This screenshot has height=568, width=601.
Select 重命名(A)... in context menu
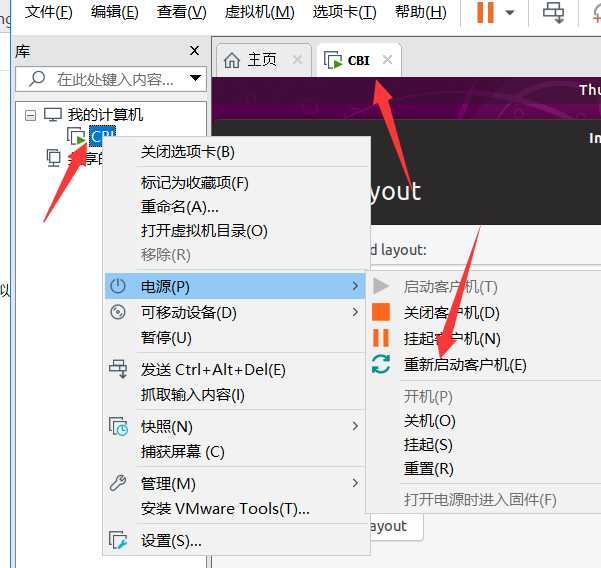pos(237,207)
